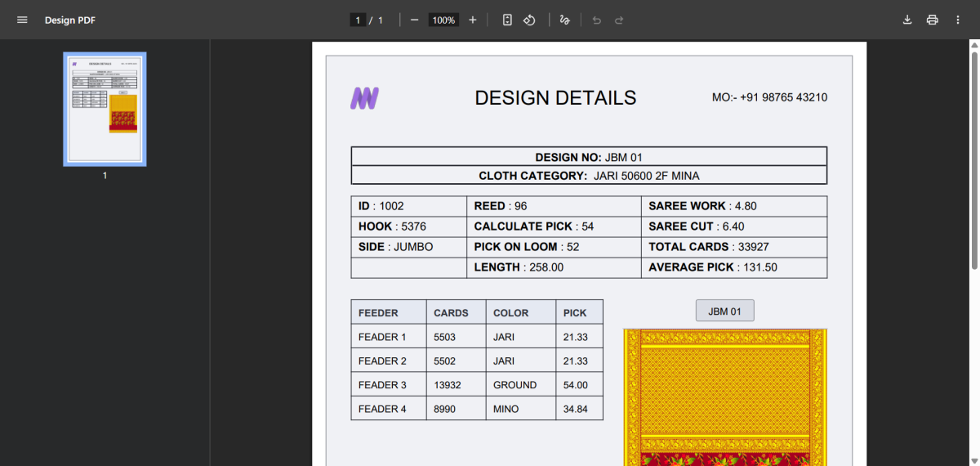Open the more actions three-dot menu

pyautogui.click(x=958, y=20)
